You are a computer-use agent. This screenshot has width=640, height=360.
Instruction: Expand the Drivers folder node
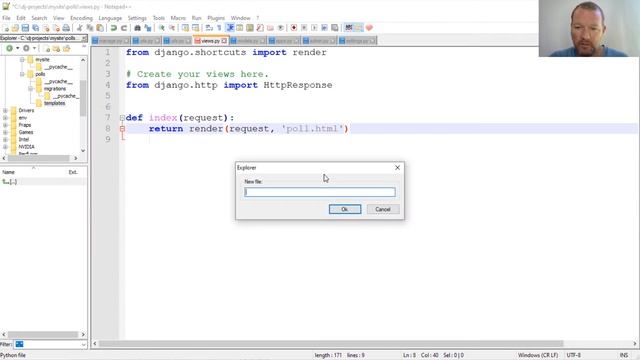click(x=5, y=111)
